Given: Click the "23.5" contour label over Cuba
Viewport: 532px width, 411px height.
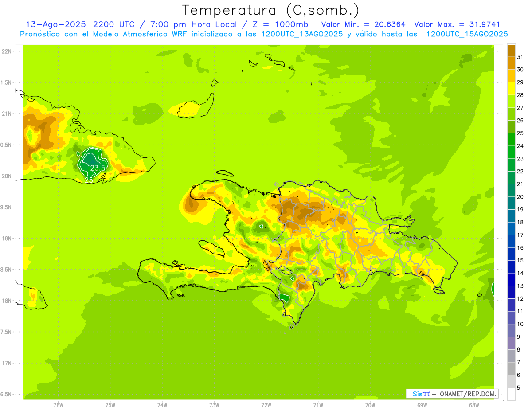Looking at the screenshot, I should tap(98, 168).
